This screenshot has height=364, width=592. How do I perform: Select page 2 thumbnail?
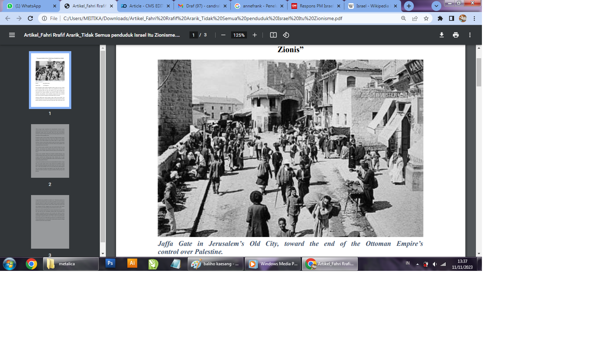click(x=50, y=151)
